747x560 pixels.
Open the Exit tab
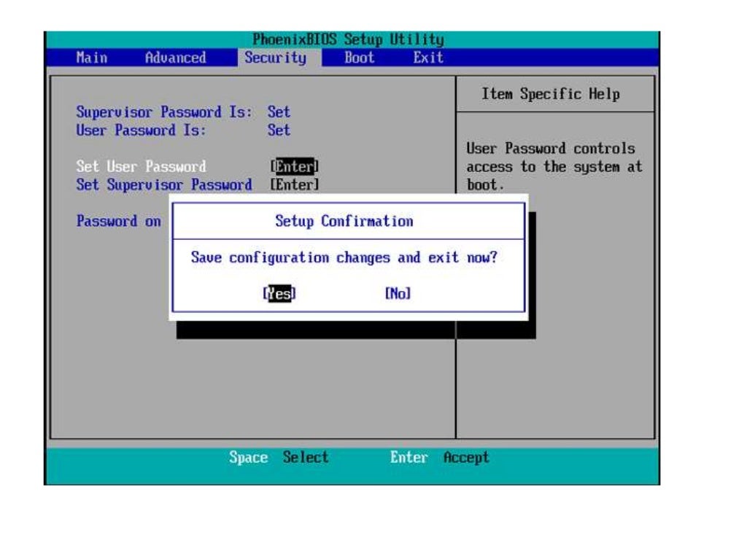pyautogui.click(x=427, y=58)
